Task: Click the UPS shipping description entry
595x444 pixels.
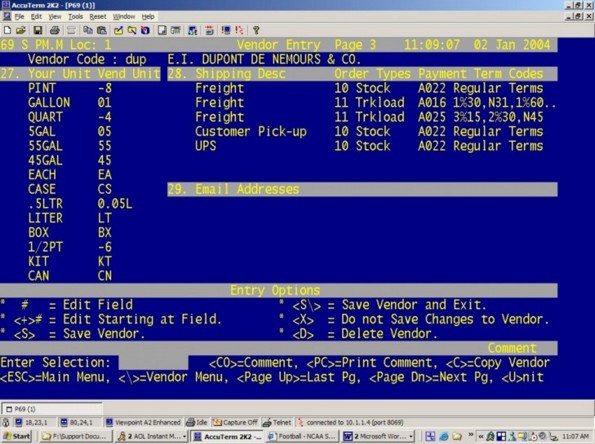Action: [206, 146]
